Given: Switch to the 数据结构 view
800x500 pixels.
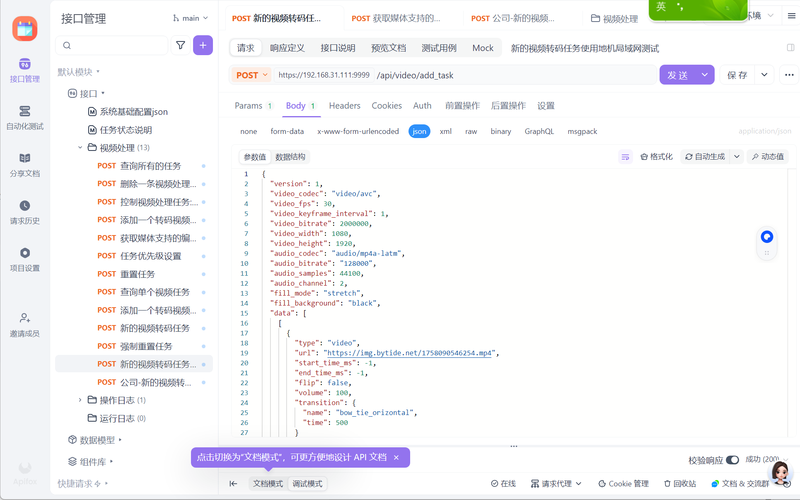Looking at the screenshot, I should (290, 157).
